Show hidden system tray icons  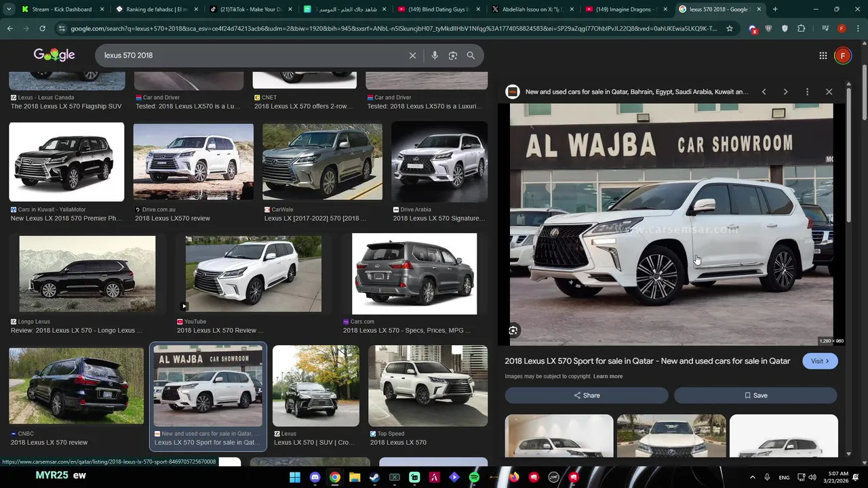coord(752,477)
